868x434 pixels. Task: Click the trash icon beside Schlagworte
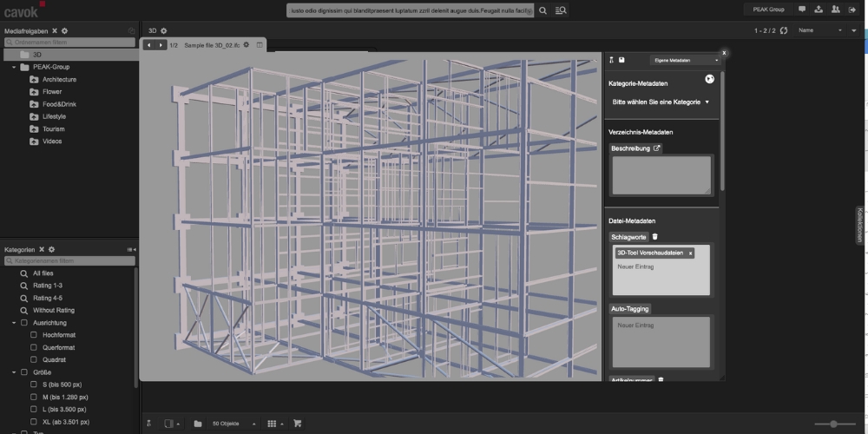tap(655, 236)
